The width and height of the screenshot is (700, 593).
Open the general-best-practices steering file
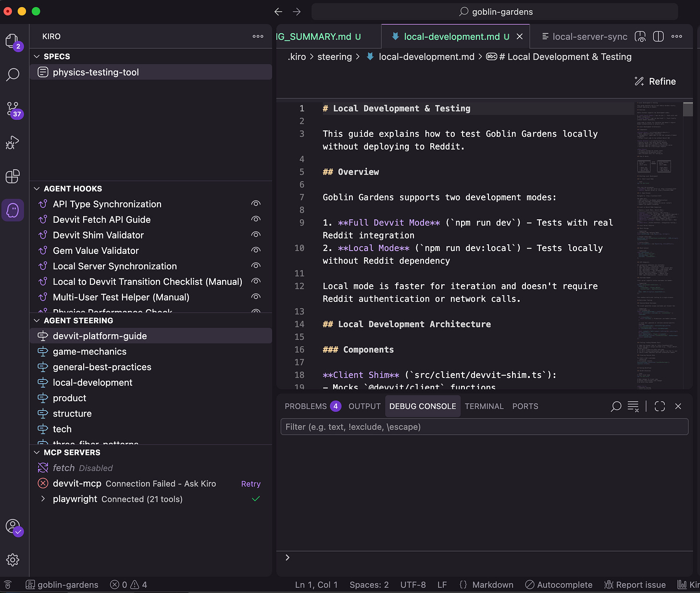(150, 367)
